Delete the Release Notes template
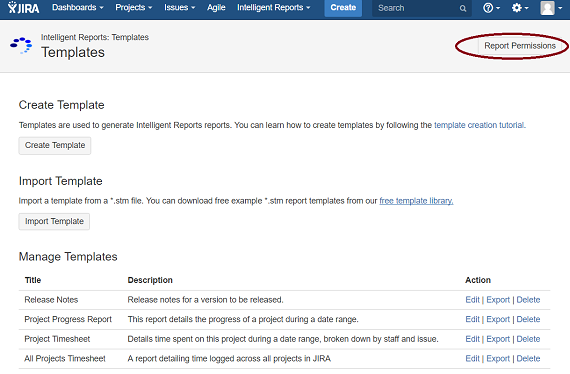Viewport: 570px width, 374px height. click(528, 300)
